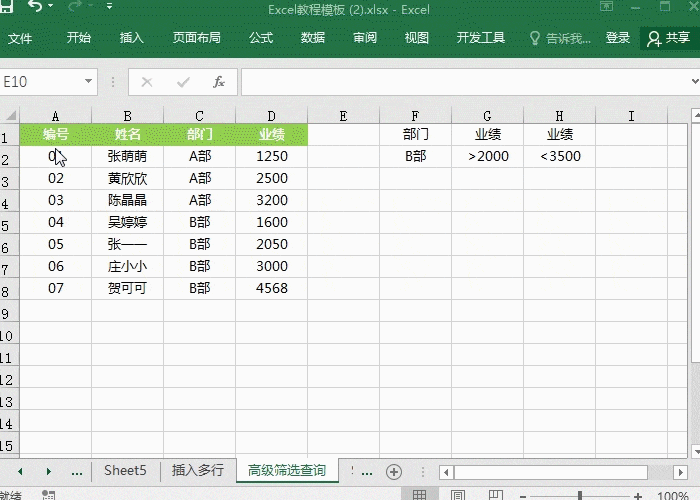Switch to the Sheet5 worksheet tab

[x=125, y=471]
